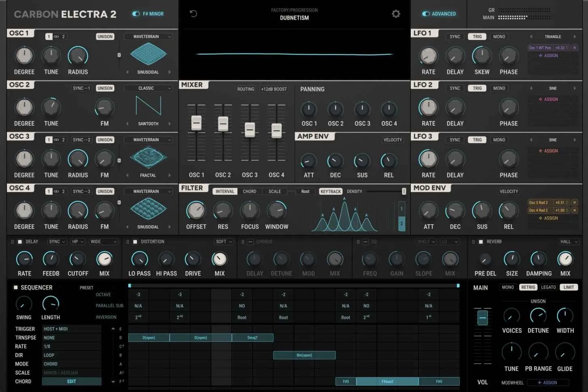The image size is (588, 392).
Task: Click the OSC 1 mixer fader
Action: (196, 123)
